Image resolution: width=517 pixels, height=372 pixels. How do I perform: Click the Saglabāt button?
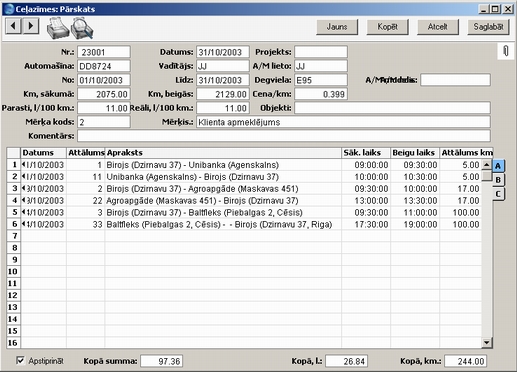488,27
